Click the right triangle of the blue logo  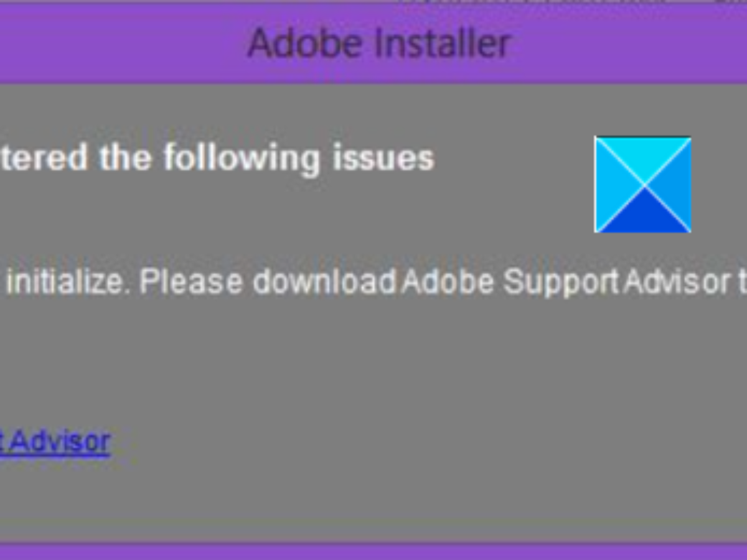pyautogui.click(x=674, y=185)
